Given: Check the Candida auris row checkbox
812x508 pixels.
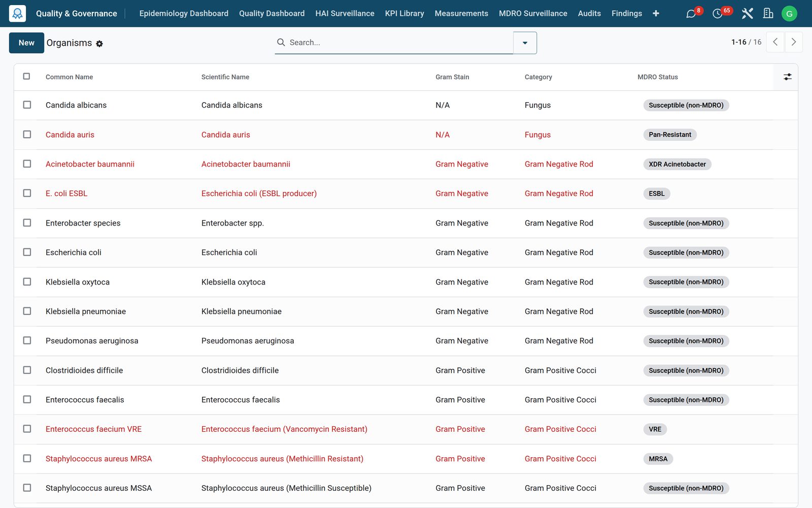Looking at the screenshot, I should pos(27,134).
